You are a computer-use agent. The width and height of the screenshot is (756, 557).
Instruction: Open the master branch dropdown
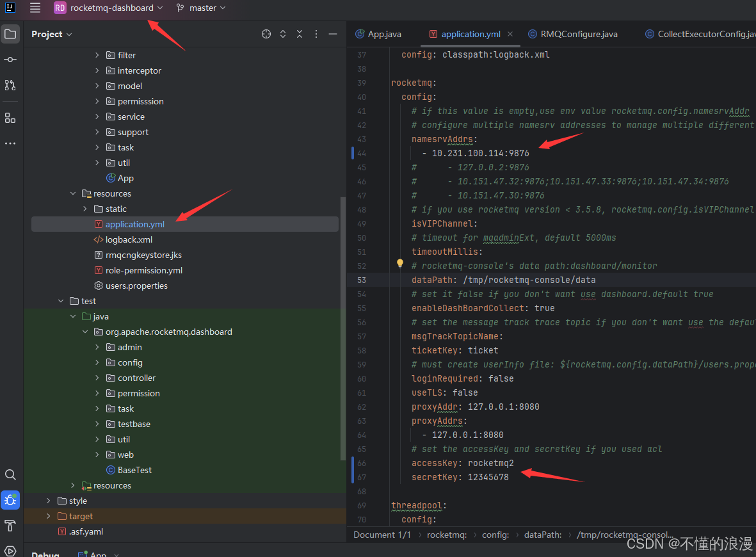[x=201, y=8]
